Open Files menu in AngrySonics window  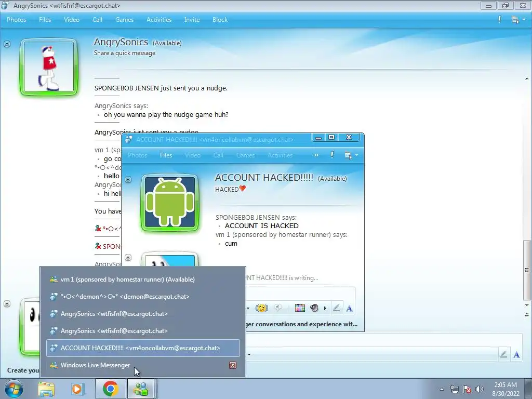pyautogui.click(x=45, y=20)
